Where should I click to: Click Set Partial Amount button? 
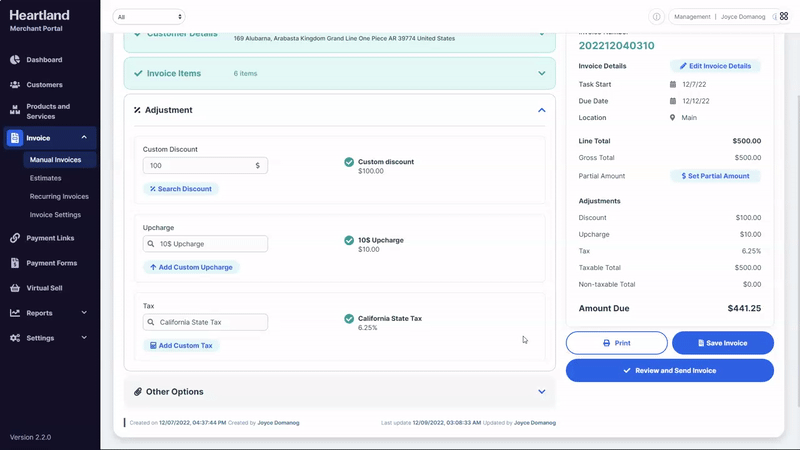click(x=715, y=176)
